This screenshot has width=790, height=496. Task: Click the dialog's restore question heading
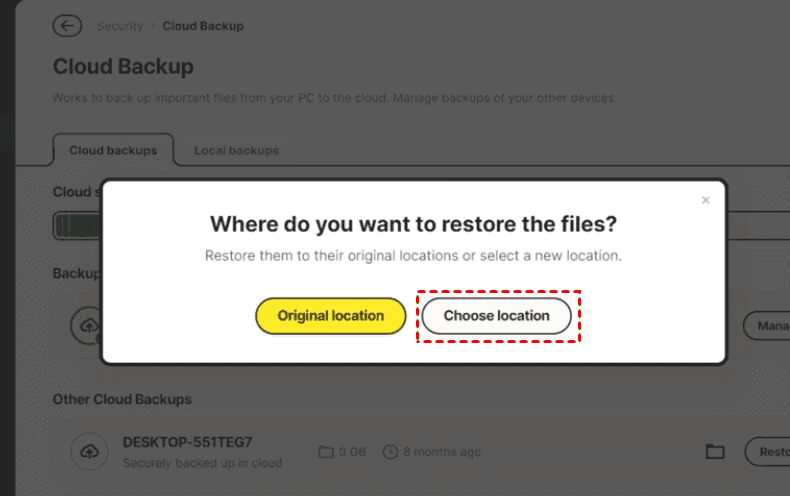pos(413,223)
